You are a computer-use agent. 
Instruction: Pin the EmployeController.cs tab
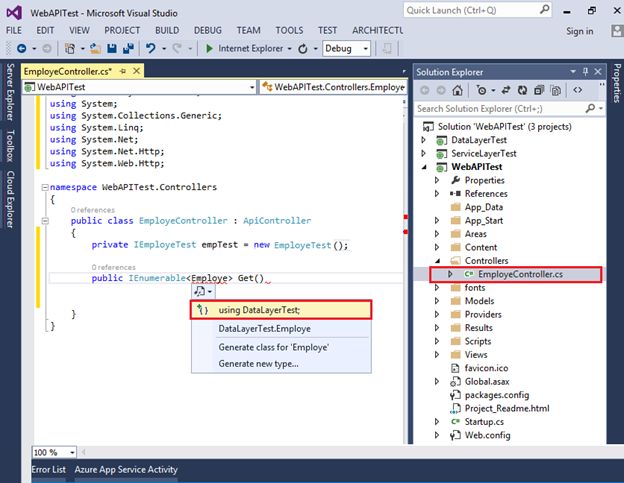(122, 71)
